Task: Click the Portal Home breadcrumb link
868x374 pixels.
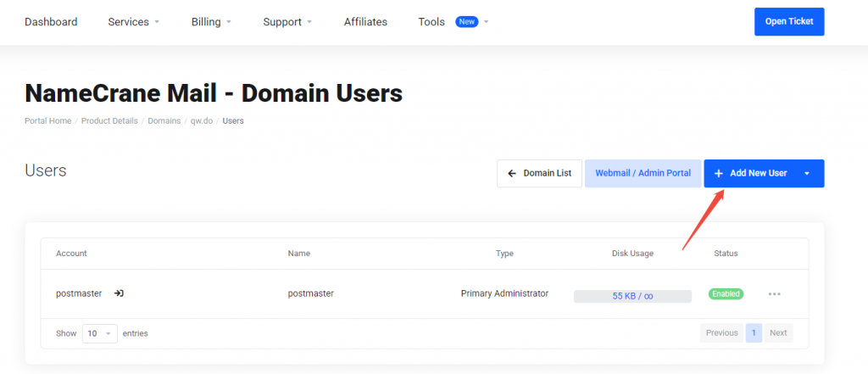Action: pyautogui.click(x=48, y=121)
